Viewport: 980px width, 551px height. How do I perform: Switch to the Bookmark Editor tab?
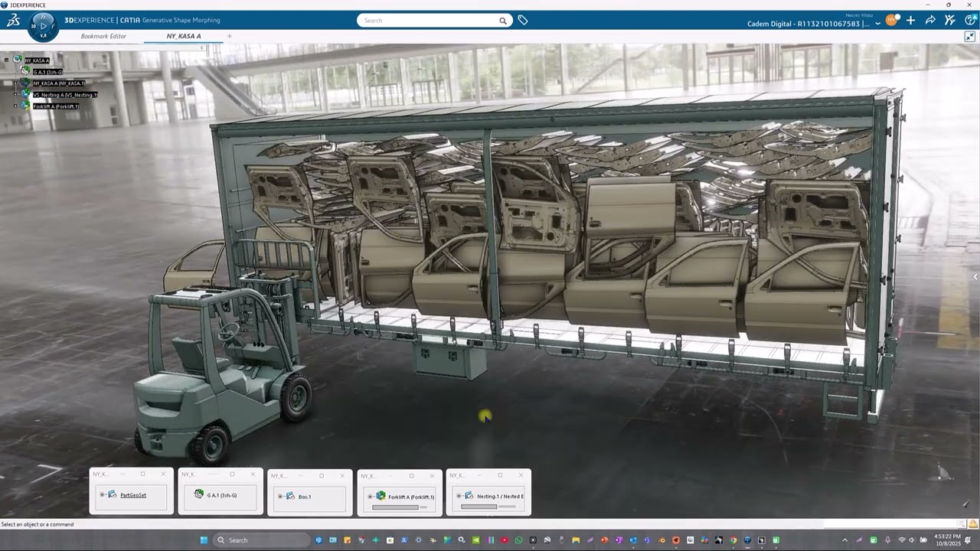pos(103,36)
